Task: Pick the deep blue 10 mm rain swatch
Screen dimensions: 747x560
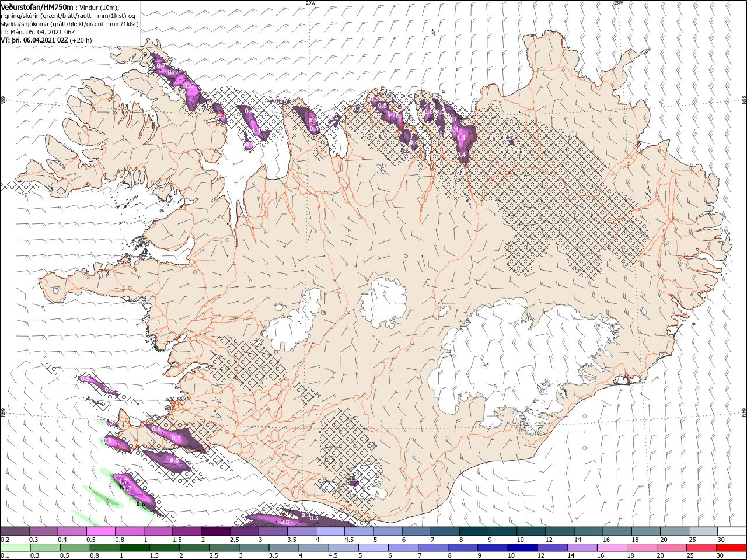Action: 522,548
